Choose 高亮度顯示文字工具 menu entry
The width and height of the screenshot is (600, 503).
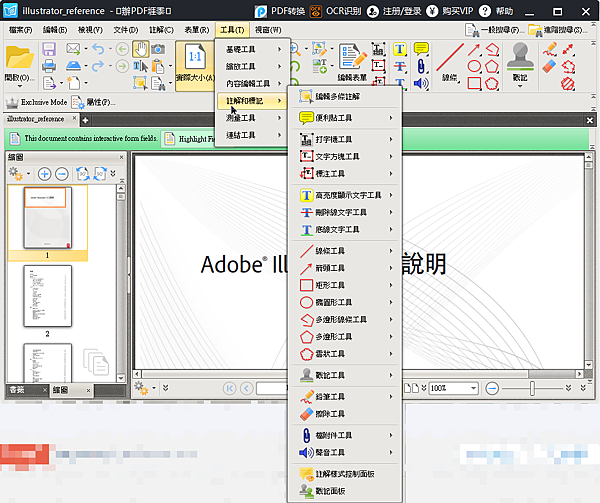coord(345,195)
